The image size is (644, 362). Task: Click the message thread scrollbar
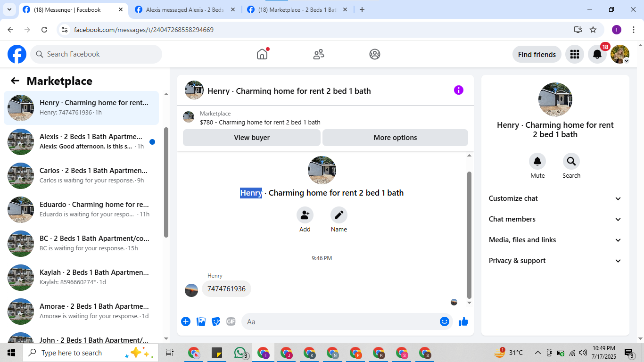click(469, 235)
